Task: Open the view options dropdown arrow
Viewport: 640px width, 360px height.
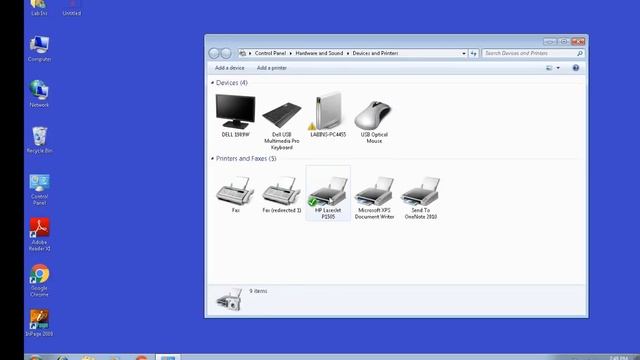Action: (558, 68)
